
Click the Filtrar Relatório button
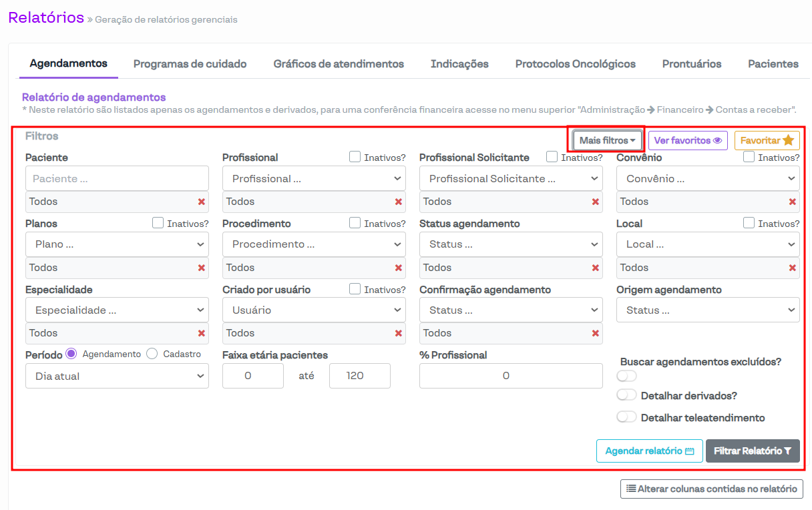coord(752,451)
